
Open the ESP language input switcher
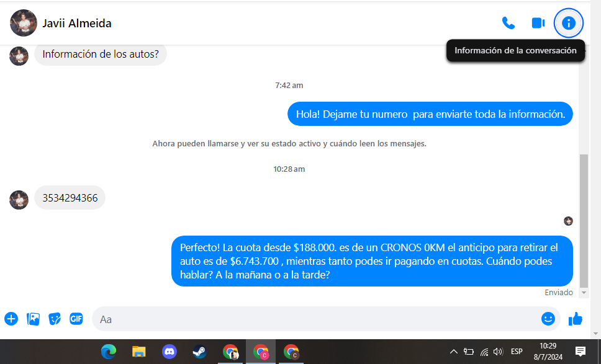pos(516,352)
